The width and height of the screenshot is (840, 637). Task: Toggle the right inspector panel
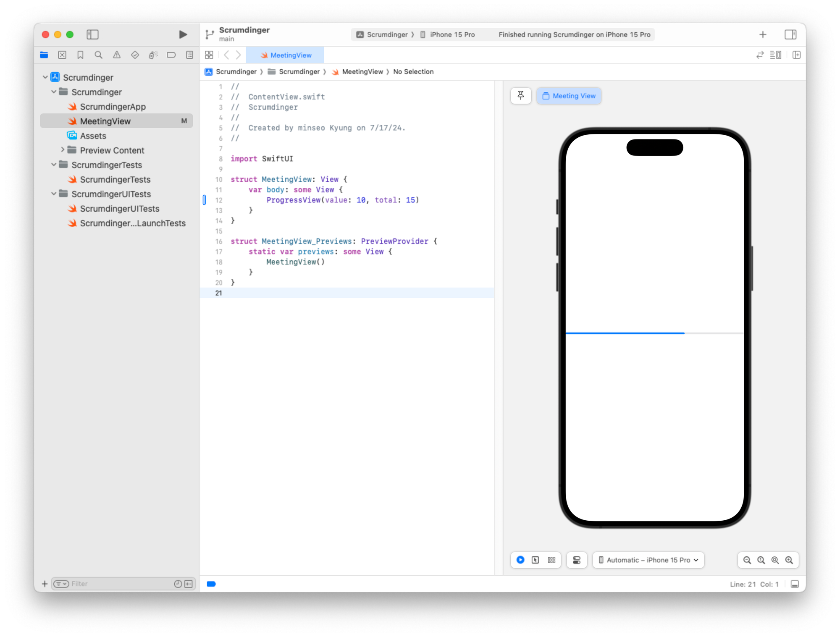790,34
